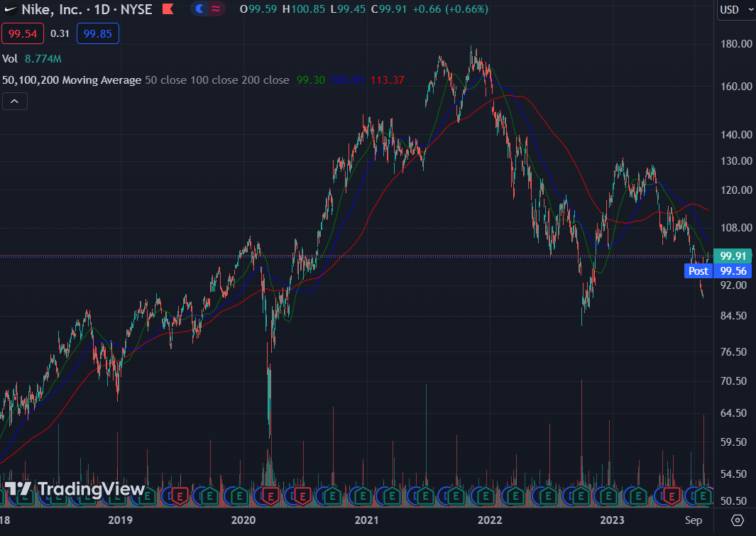The image size is (756, 536).
Task: Click the blue moon post-market session icon
Action: point(199,9)
